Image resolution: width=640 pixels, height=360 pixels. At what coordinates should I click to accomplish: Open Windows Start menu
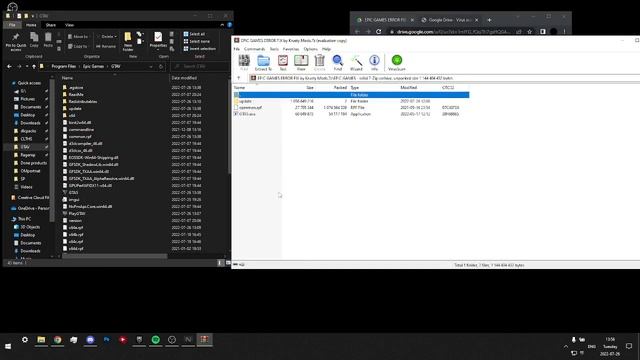click(8, 346)
